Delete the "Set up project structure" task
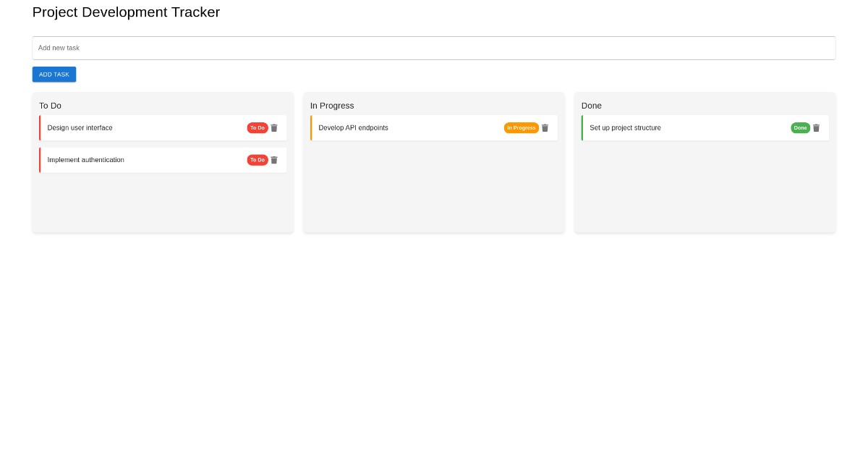The width and height of the screenshot is (868, 456). pyautogui.click(x=816, y=127)
